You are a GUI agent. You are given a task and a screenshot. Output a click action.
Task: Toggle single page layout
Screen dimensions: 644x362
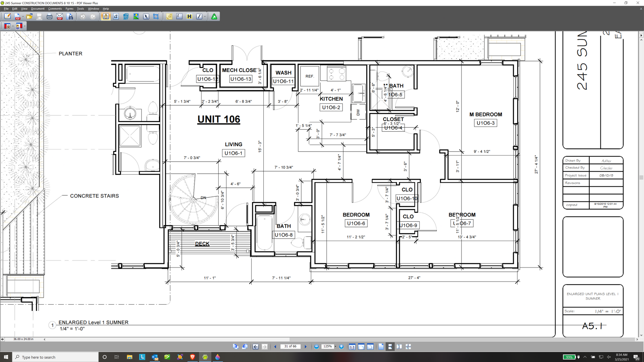point(381,347)
